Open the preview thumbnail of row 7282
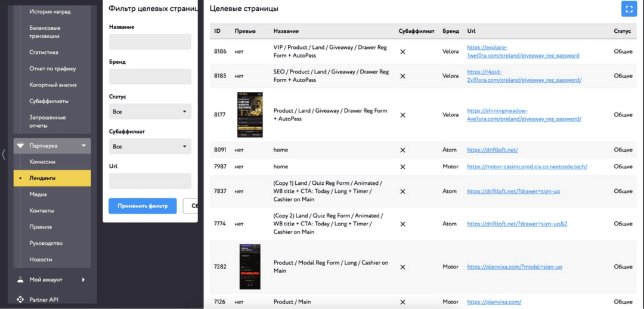The image size is (644, 309). click(x=250, y=267)
